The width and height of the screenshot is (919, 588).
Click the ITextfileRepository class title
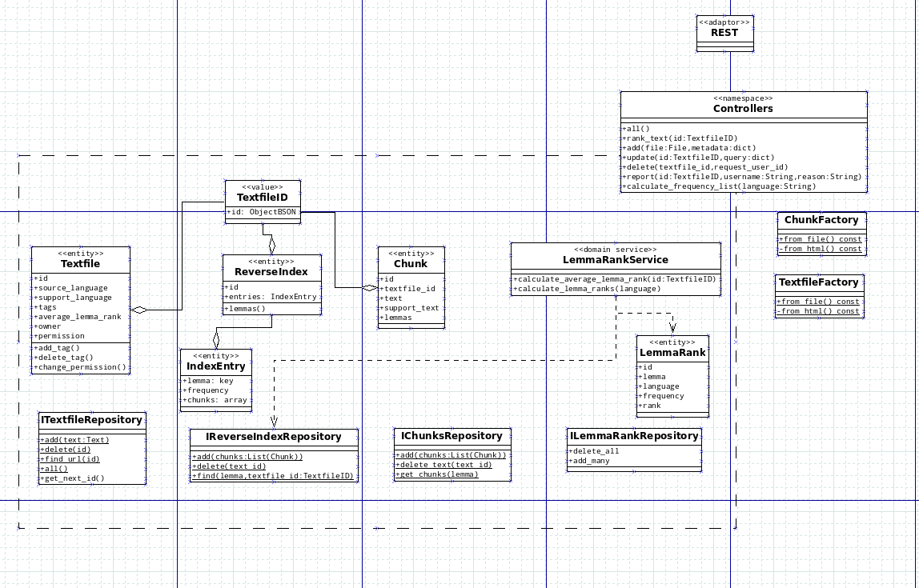(91, 419)
